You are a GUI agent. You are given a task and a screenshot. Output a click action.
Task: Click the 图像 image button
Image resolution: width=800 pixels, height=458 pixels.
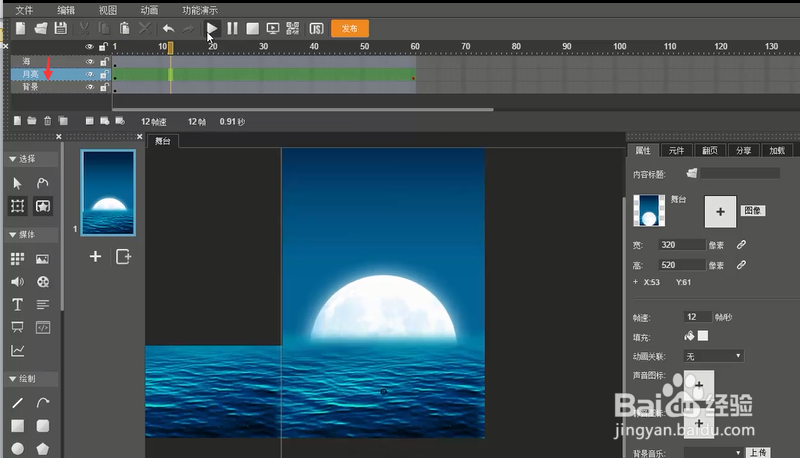coord(753,211)
